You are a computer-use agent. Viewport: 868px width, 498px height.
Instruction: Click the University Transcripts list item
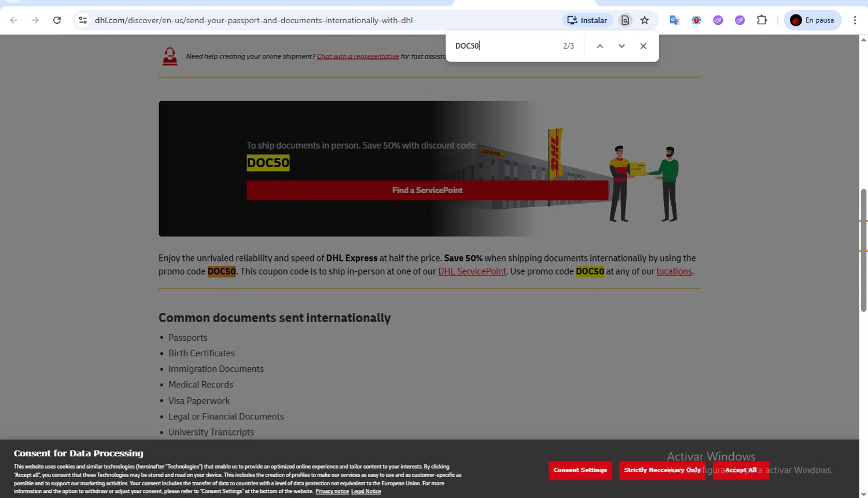pos(211,432)
